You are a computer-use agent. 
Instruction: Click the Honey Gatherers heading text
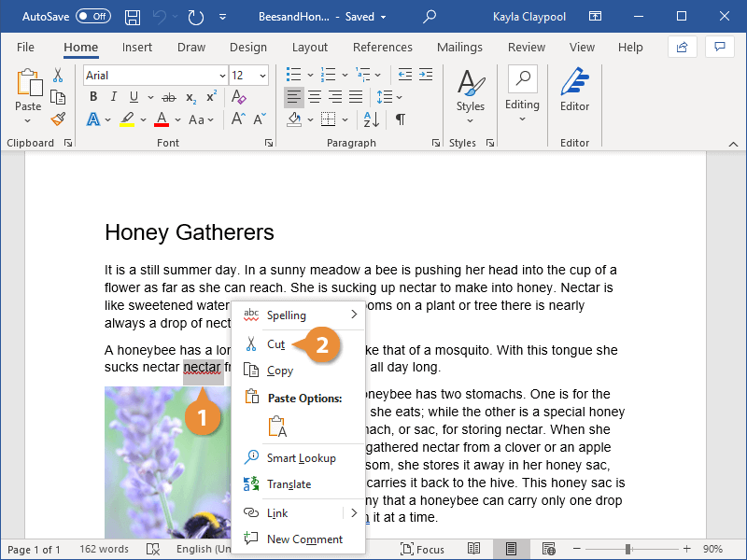(x=190, y=232)
